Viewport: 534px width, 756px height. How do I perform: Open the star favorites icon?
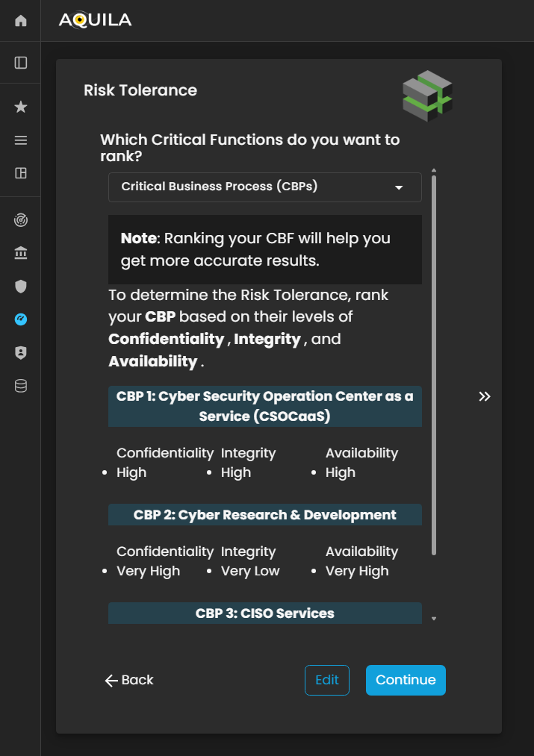[21, 107]
